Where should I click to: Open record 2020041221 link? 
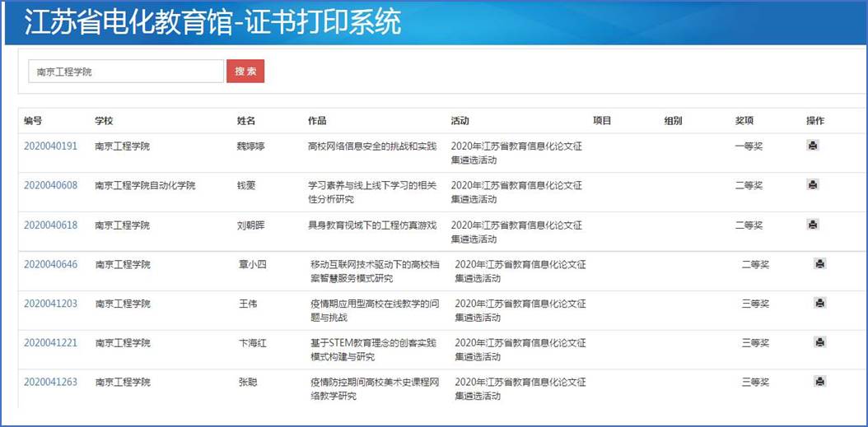[50, 342]
